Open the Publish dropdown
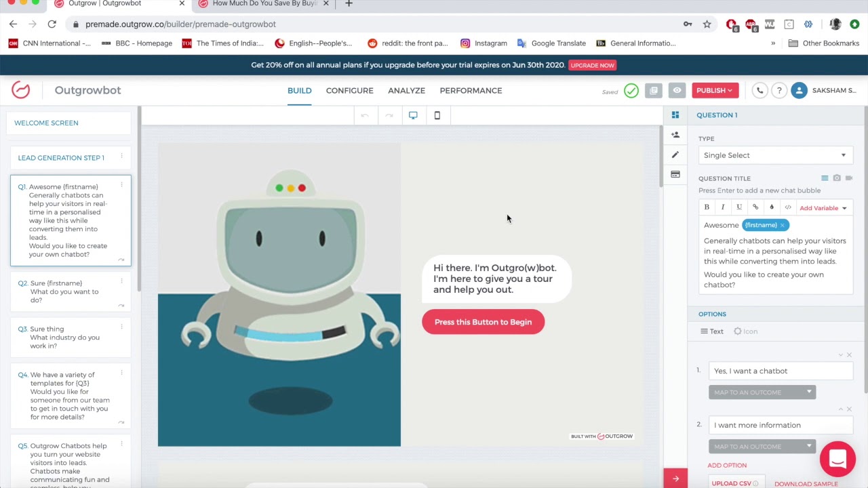Viewport: 868px width, 488px height. pyautogui.click(x=715, y=90)
